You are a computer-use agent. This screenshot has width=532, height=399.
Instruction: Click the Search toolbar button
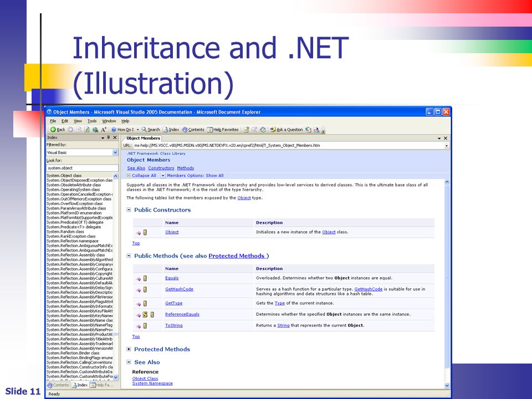coord(151,130)
